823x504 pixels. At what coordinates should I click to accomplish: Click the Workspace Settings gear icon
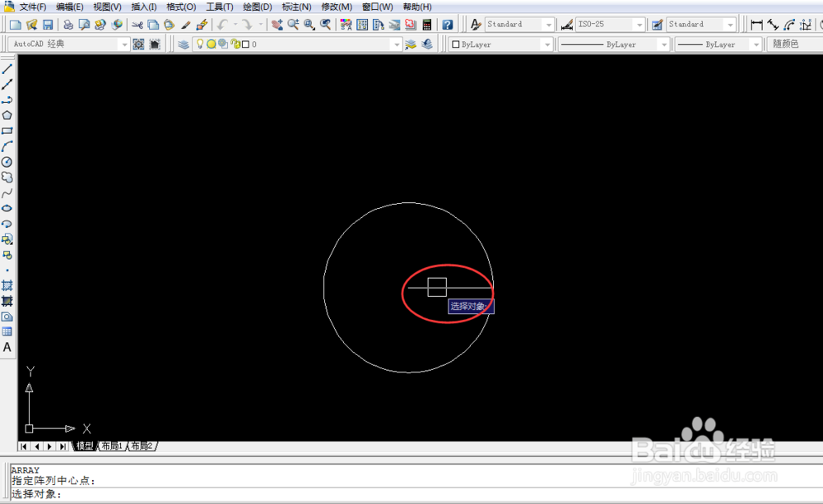coord(138,44)
